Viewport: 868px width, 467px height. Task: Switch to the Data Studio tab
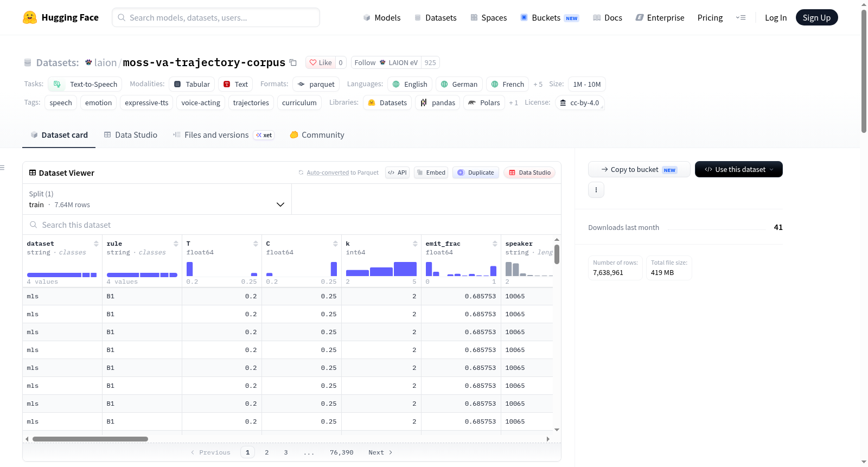pyautogui.click(x=131, y=135)
